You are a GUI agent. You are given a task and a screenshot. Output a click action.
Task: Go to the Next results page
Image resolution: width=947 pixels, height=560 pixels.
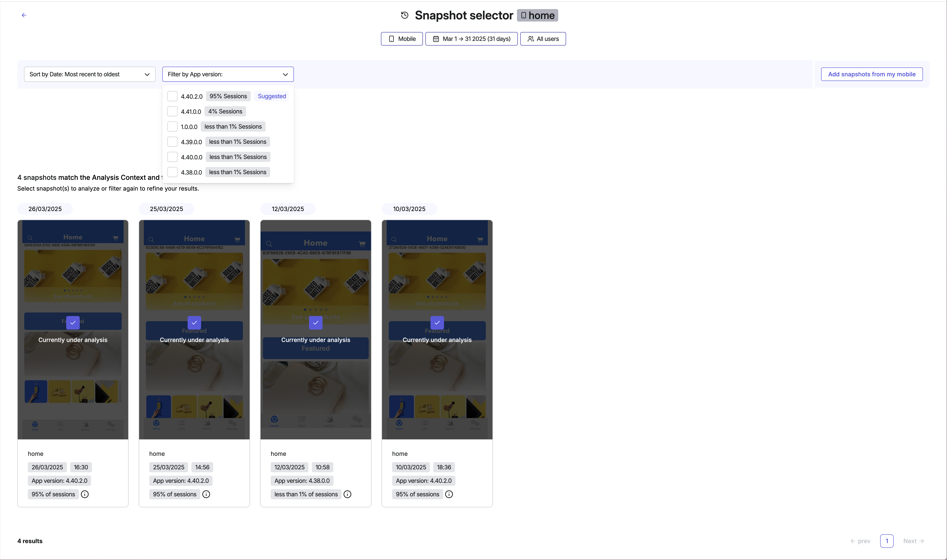(x=913, y=541)
